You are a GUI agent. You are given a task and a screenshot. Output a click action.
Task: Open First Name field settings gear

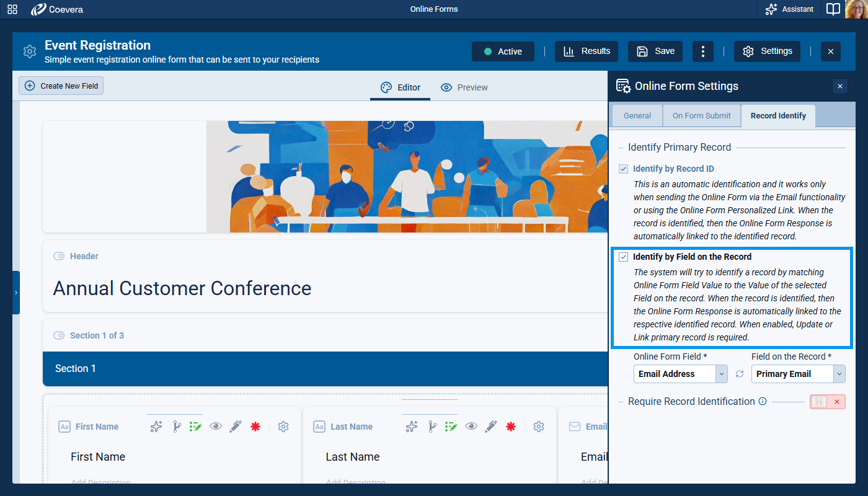[x=283, y=427]
